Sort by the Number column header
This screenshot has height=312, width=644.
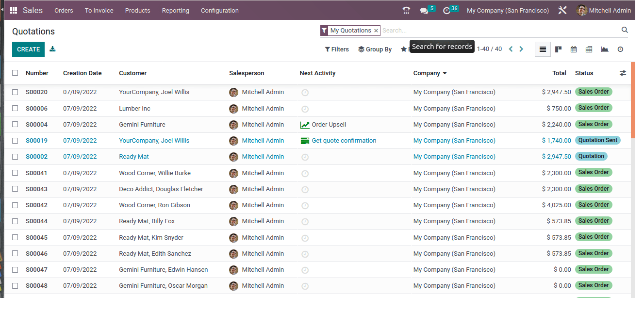37,73
